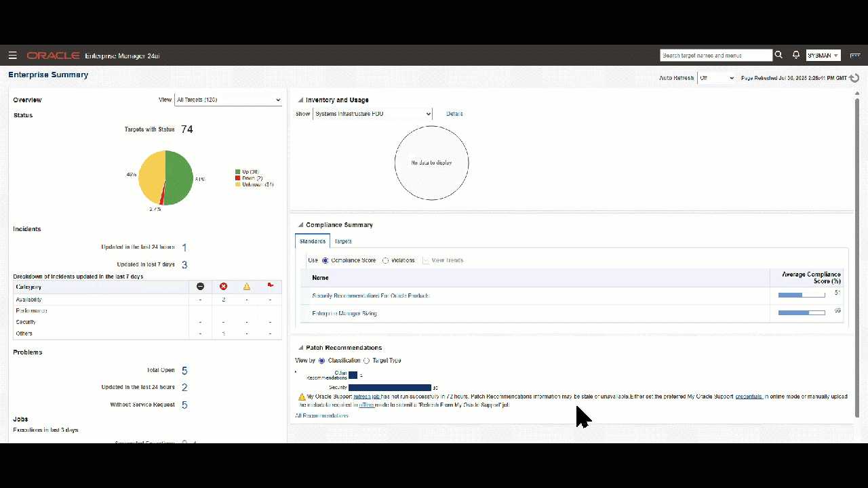Open Security Recommendations For Oracle Products

click(370, 296)
